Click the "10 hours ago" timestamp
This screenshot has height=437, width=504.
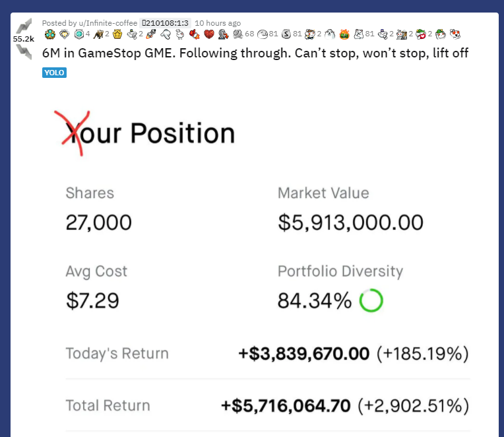(x=218, y=23)
